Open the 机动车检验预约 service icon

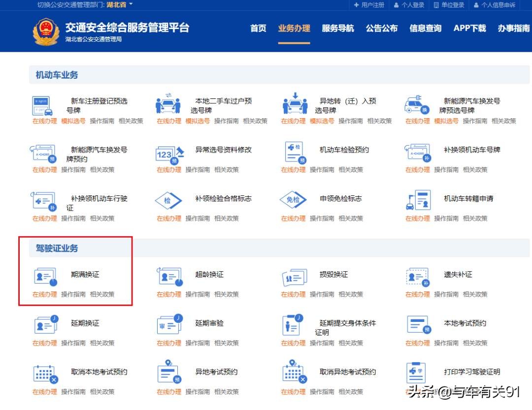pos(294,154)
